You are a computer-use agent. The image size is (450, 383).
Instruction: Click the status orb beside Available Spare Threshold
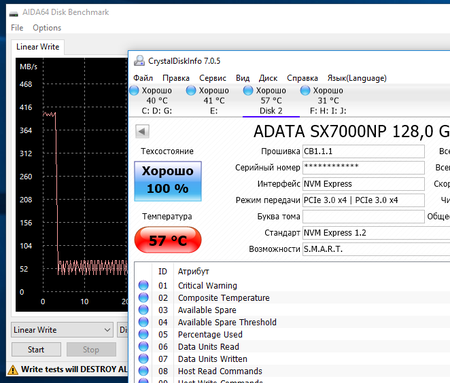[143, 322]
